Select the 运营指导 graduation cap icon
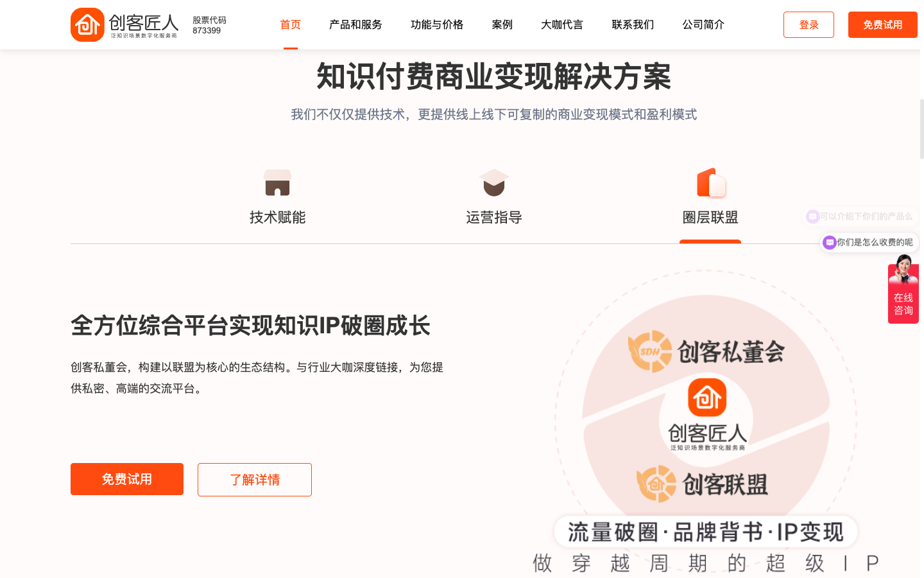This screenshot has height=578, width=924. 494,182
